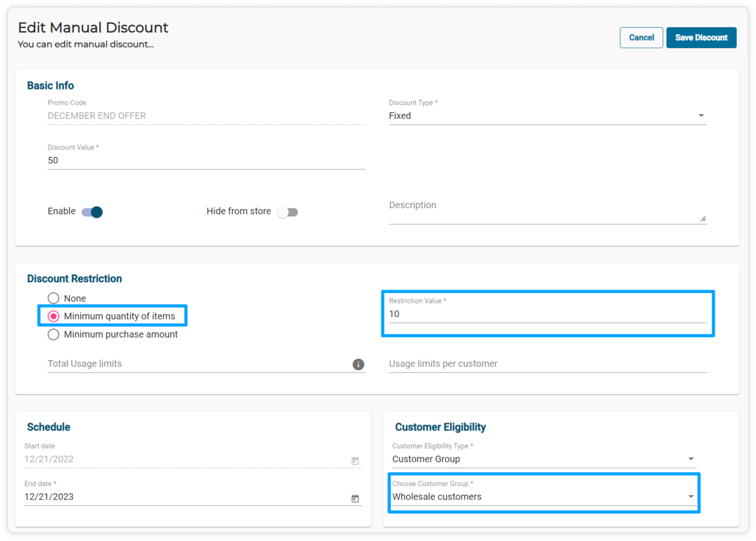Click the Discount Value field
The image size is (756, 541).
pyautogui.click(x=206, y=160)
